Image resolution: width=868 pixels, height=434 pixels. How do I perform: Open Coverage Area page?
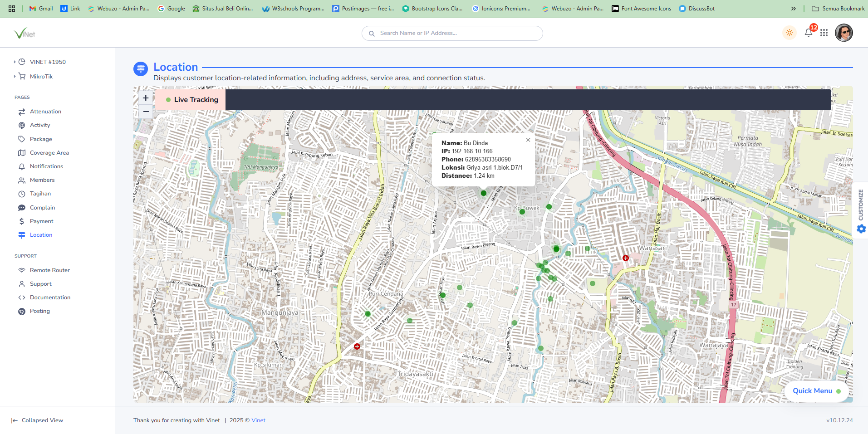click(49, 153)
